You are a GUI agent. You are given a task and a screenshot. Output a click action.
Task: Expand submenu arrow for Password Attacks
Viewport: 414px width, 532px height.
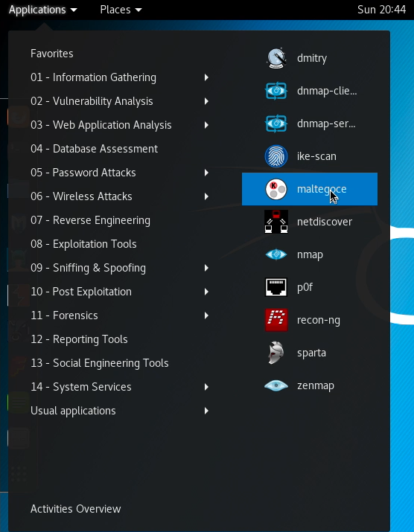(206, 173)
